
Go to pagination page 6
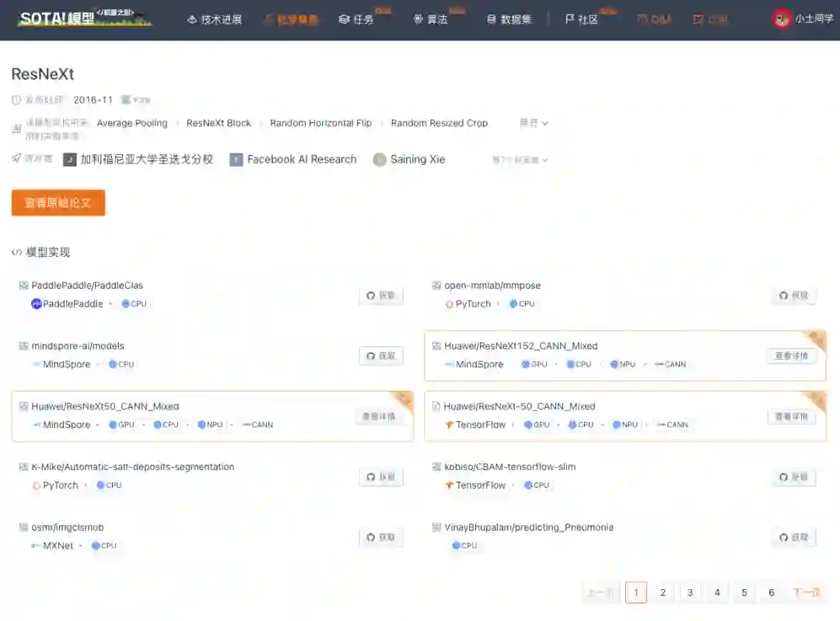pyautogui.click(x=772, y=593)
